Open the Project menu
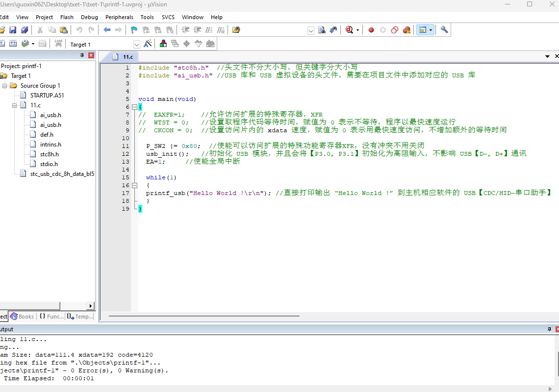The image size is (559, 392). click(44, 17)
